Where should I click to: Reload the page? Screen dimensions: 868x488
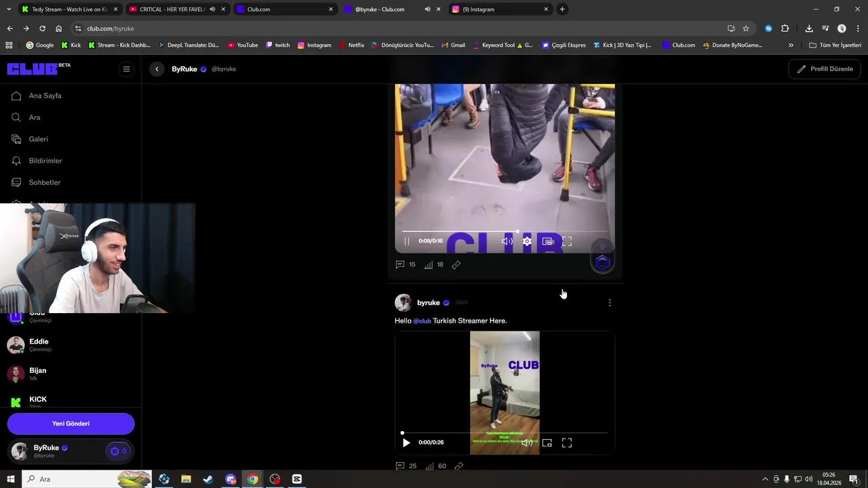coord(42,28)
